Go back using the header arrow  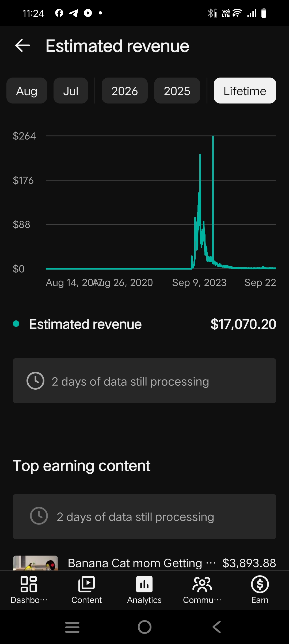point(22,45)
